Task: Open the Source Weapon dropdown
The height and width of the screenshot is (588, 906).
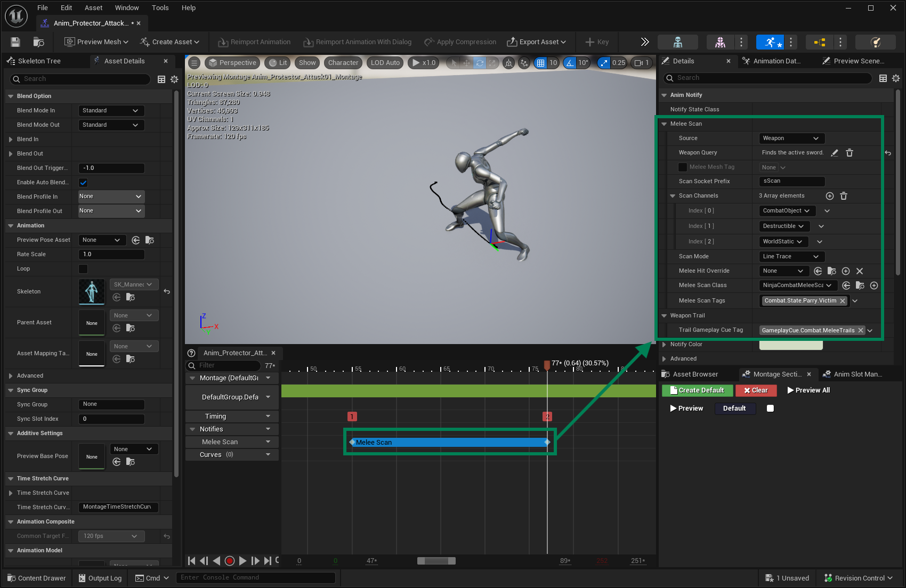Action: 791,138
